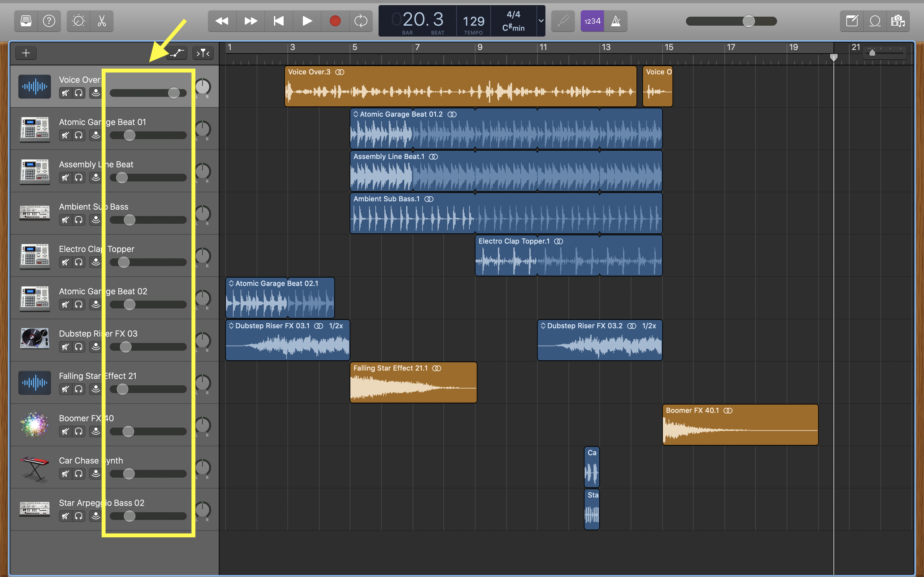This screenshot has width=924, height=577.
Task: Enable input monitoring on the Voice Over track
Action: [96, 93]
